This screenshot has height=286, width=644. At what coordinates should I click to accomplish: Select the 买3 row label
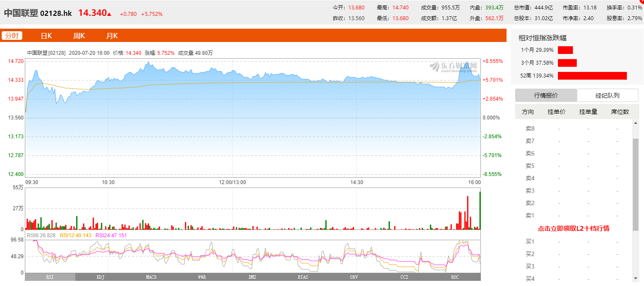point(530,267)
